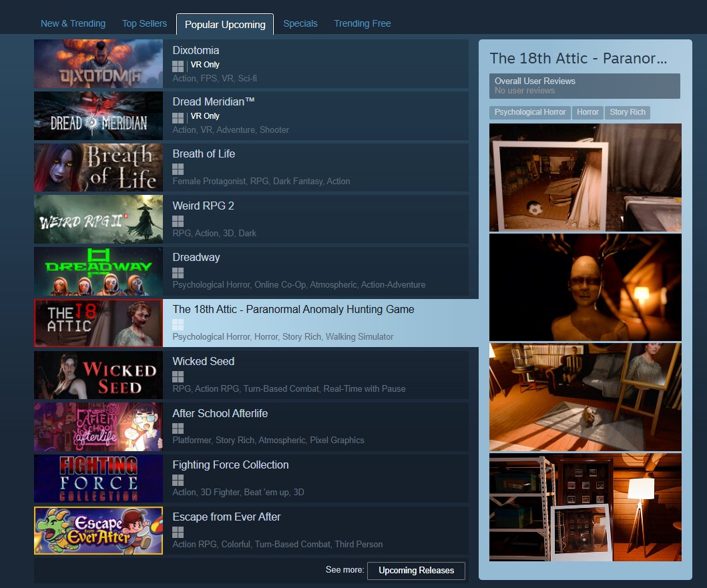View the shelving and floor lamp screenshot
The image size is (707, 588).
(585, 507)
